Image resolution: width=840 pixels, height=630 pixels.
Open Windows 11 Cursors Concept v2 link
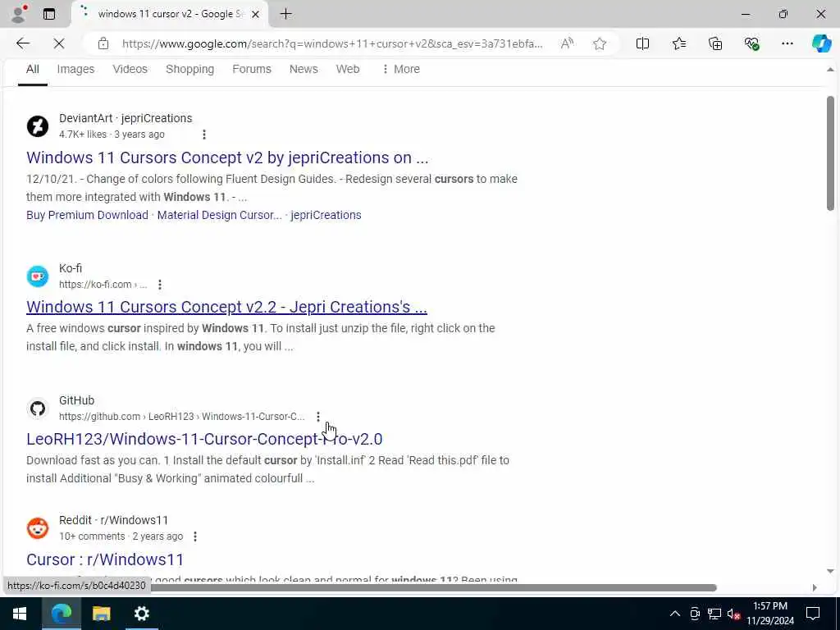click(227, 157)
